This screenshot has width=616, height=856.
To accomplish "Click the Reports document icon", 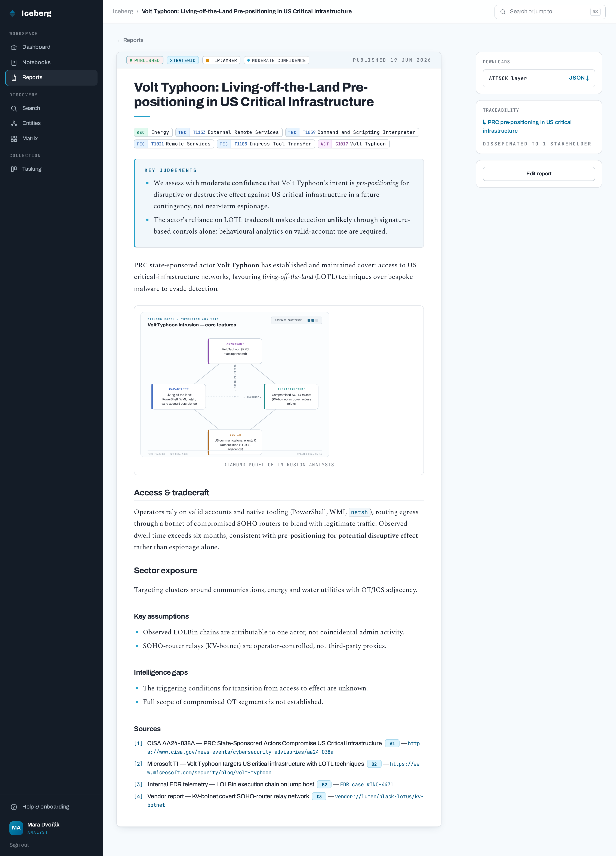I will click(x=14, y=78).
